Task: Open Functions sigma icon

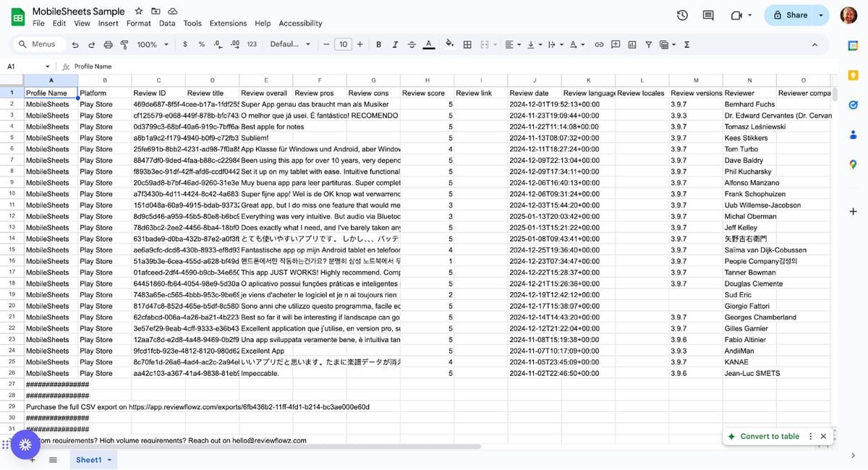Action: [x=686, y=44]
